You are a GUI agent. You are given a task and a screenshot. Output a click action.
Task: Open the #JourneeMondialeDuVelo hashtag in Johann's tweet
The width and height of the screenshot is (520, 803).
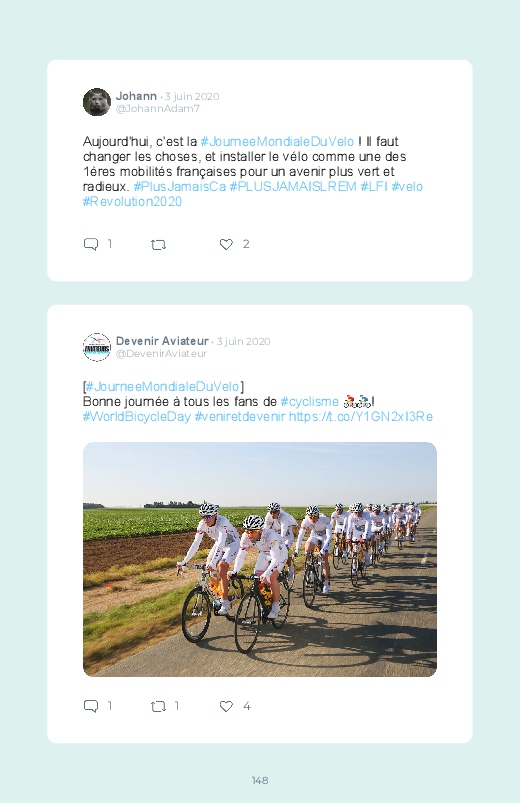277,141
